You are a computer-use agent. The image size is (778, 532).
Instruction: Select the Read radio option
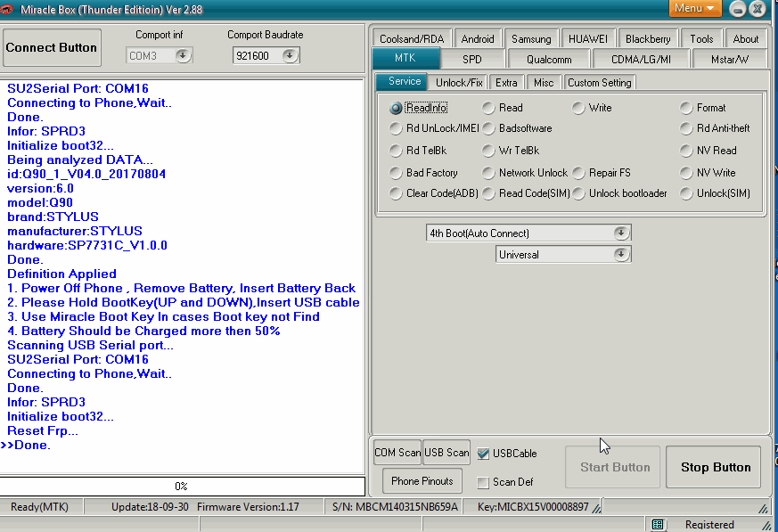[x=488, y=108]
